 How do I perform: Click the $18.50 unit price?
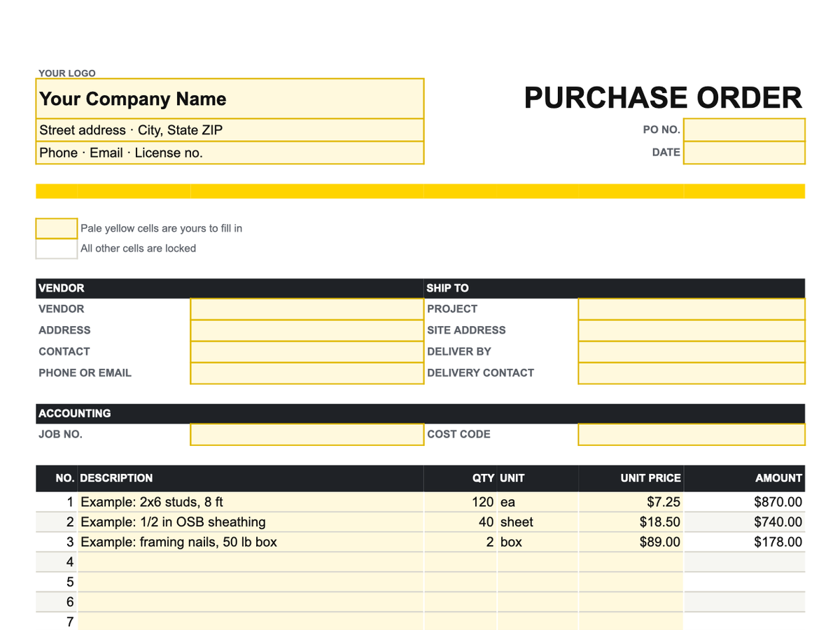[631, 522]
